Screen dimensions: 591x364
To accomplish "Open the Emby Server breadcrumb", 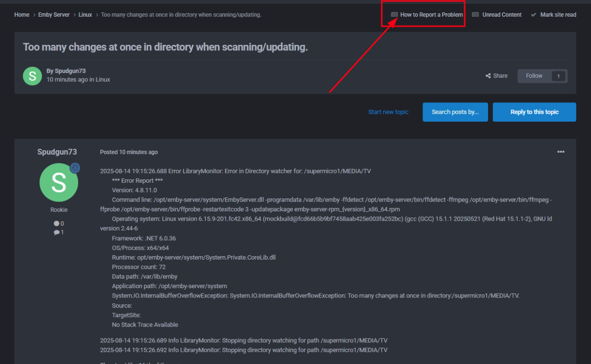I will [x=54, y=15].
